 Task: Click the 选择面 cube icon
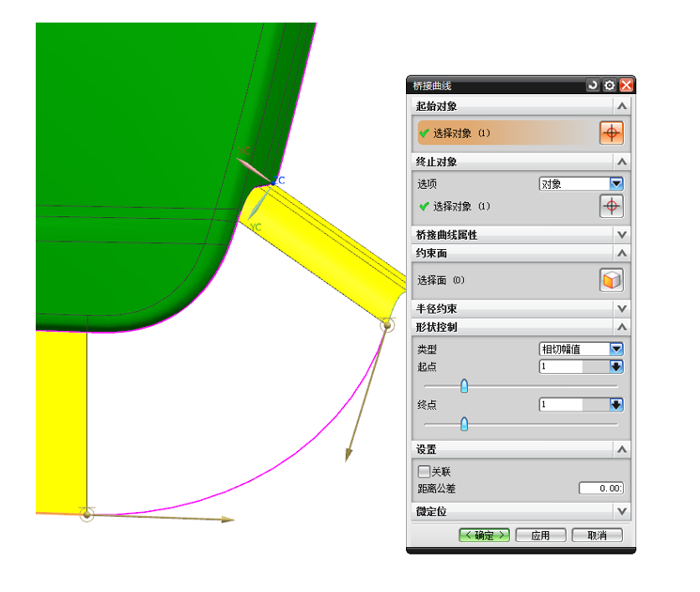click(x=612, y=280)
